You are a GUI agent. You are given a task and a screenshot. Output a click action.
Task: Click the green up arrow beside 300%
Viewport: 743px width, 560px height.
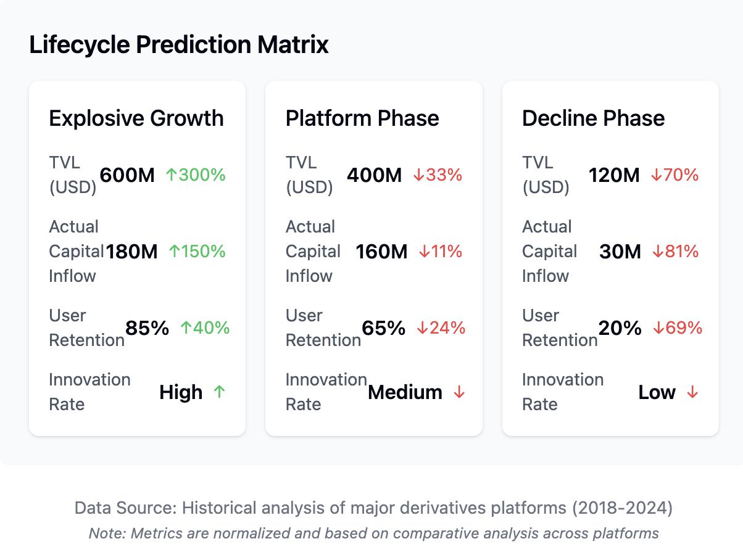tap(172, 175)
